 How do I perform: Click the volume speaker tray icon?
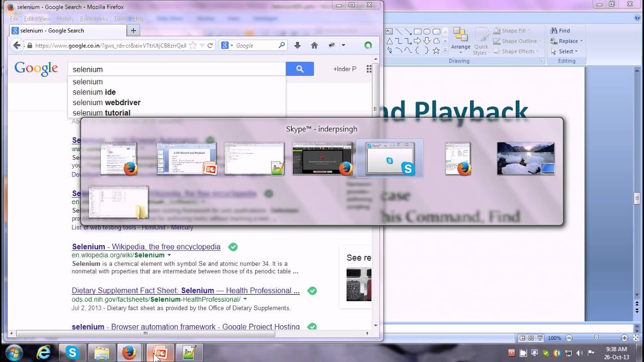(x=580, y=353)
